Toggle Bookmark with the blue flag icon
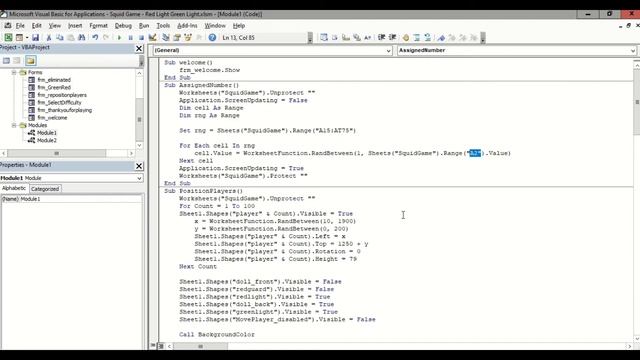 click(441, 38)
